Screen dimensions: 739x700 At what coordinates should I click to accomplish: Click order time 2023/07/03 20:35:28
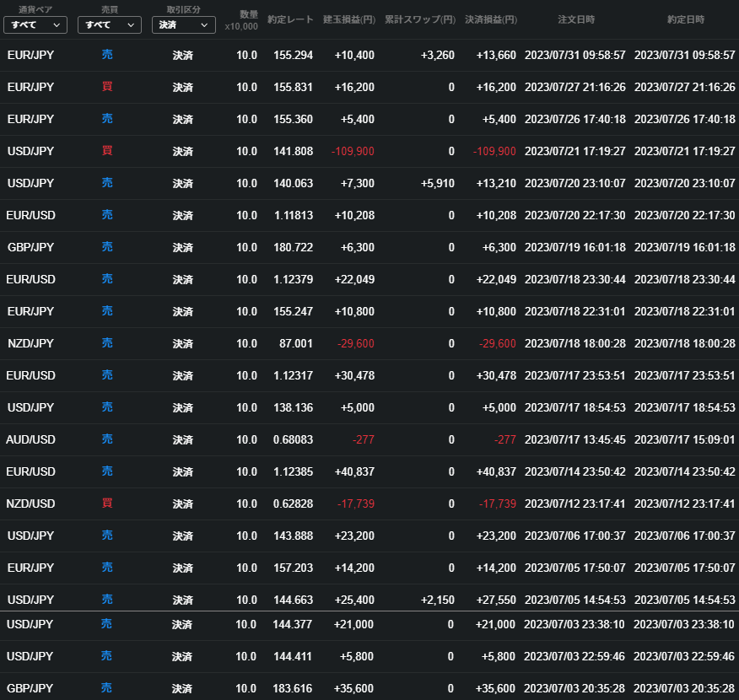(x=574, y=688)
